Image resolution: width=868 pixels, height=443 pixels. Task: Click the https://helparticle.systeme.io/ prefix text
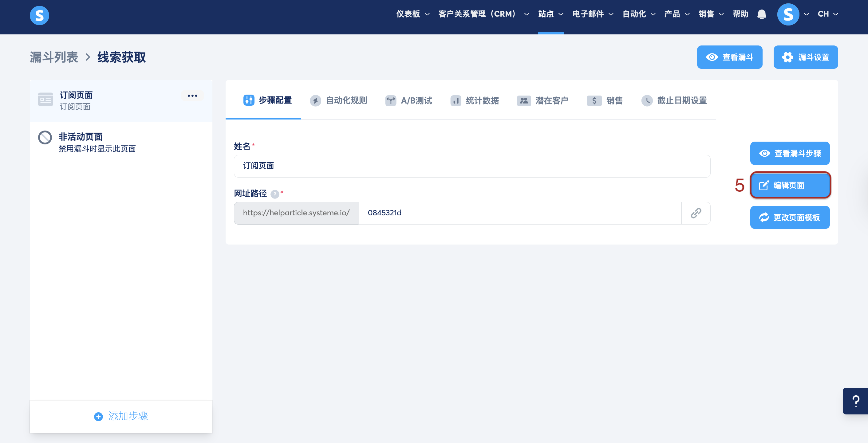point(296,213)
